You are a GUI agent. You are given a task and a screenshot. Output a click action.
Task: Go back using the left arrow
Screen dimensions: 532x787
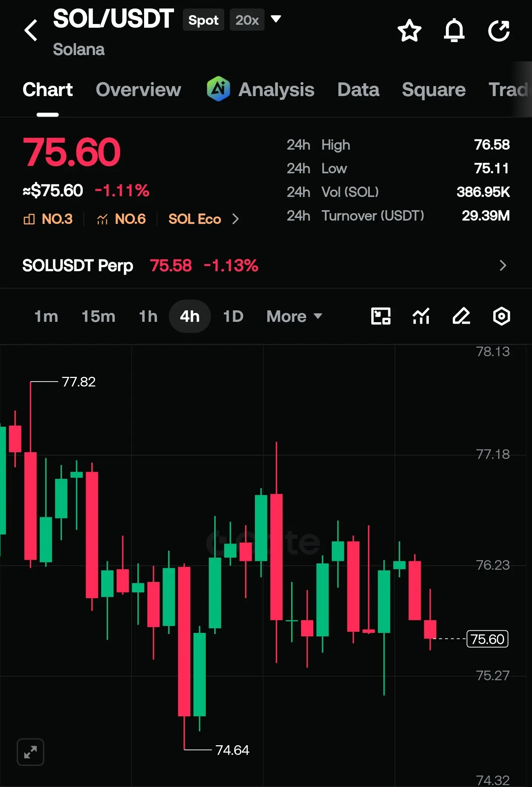click(x=31, y=30)
